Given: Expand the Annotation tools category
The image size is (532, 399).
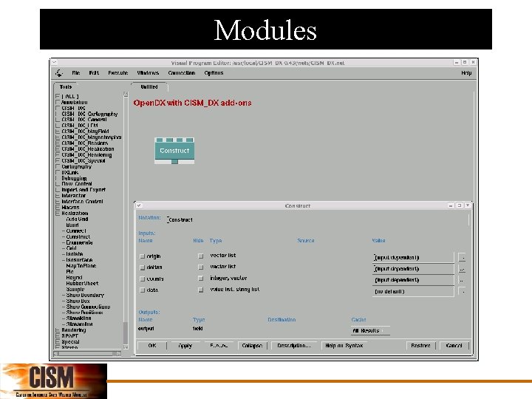Looking at the screenshot, I should pyautogui.click(x=58, y=102).
